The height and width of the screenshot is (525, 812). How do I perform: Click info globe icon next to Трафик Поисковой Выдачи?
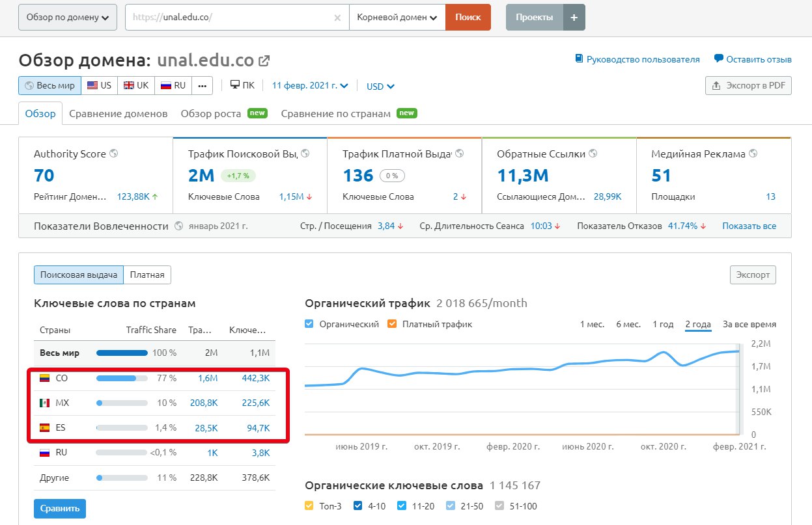[305, 154]
